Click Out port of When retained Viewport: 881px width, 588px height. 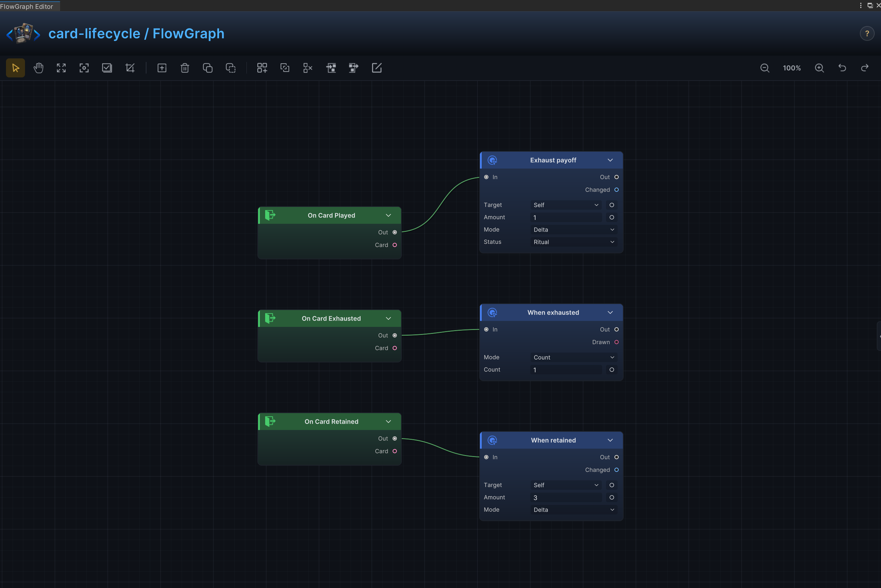coord(617,457)
